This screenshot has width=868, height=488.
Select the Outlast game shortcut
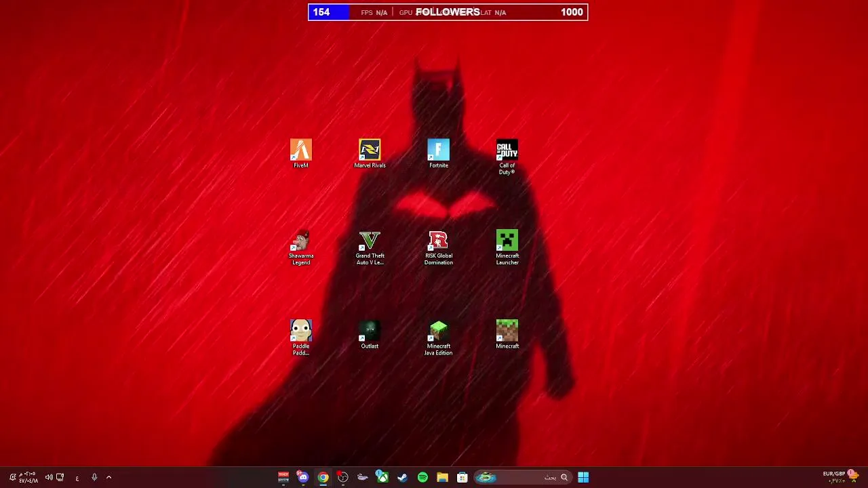(370, 334)
